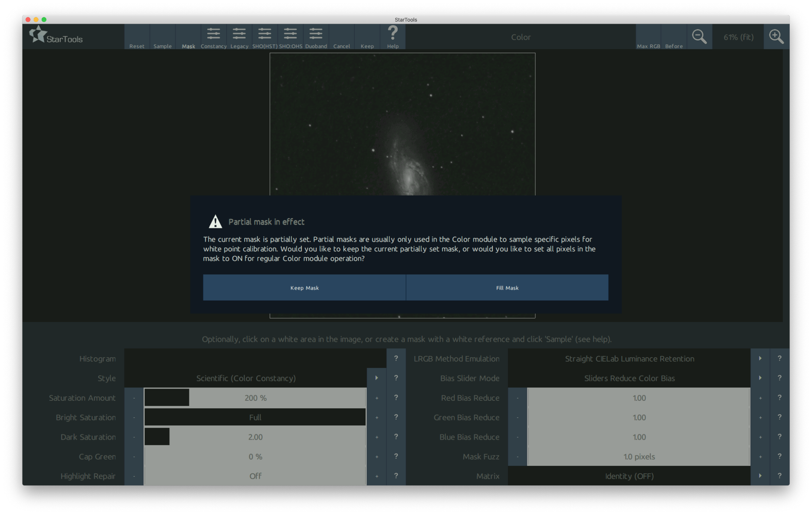The height and width of the screenshot is (515, 812).
Task: Click Keep Mask in dialog
Action: (304, 287)
